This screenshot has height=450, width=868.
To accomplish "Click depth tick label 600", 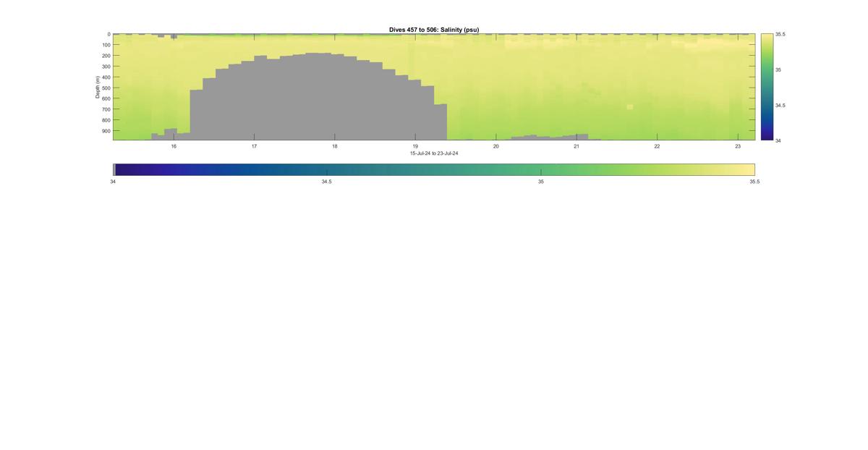I will click(x=106, y=99).
